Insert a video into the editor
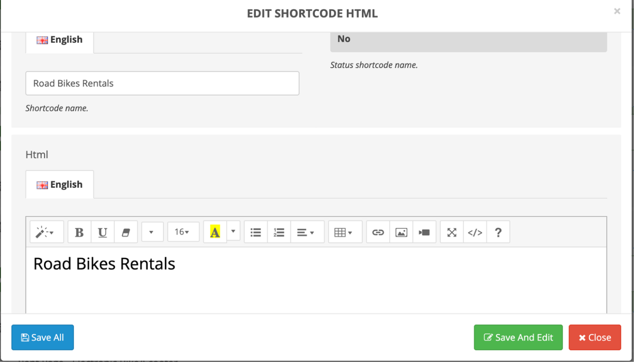636x364 pixels. point(424,233)
